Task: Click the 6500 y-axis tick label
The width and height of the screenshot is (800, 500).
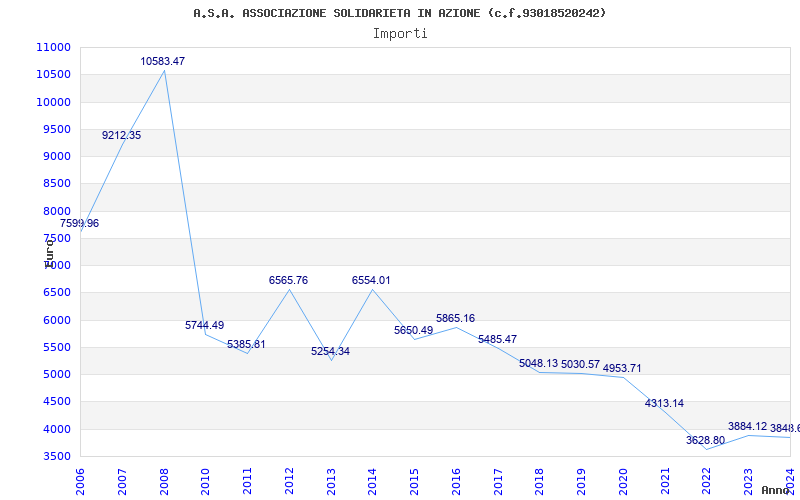Action: pos(56,293)
